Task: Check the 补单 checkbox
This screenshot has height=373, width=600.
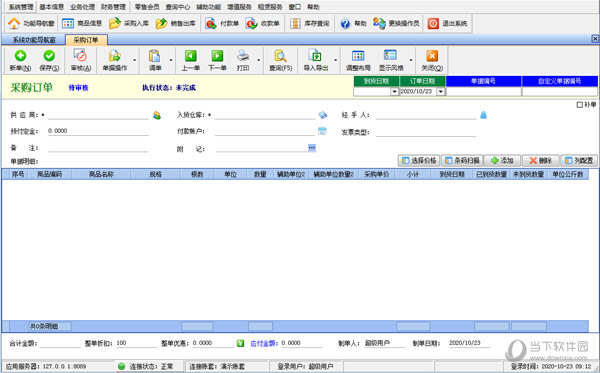Action: [579, 105]
